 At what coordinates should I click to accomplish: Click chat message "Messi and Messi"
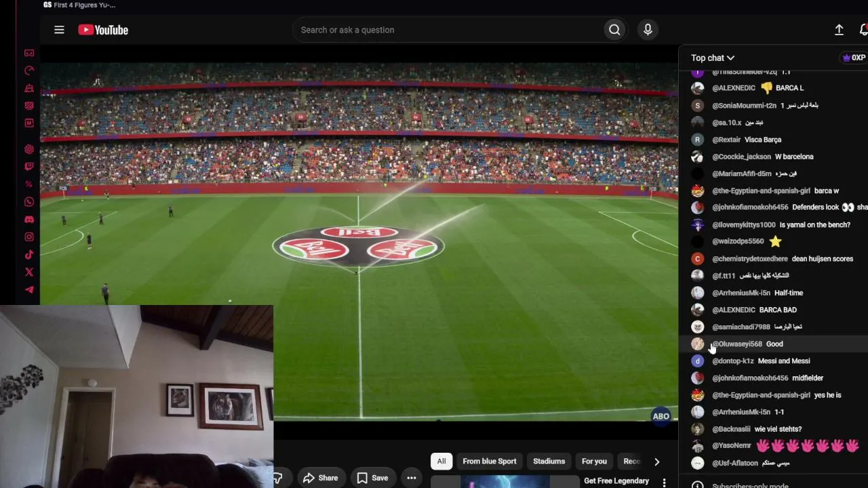pyautogui.click(x=784, y=361)
